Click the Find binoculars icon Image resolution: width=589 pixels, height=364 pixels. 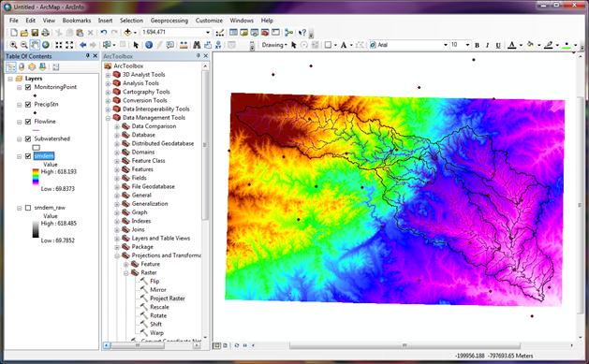(x=197, y=45)
